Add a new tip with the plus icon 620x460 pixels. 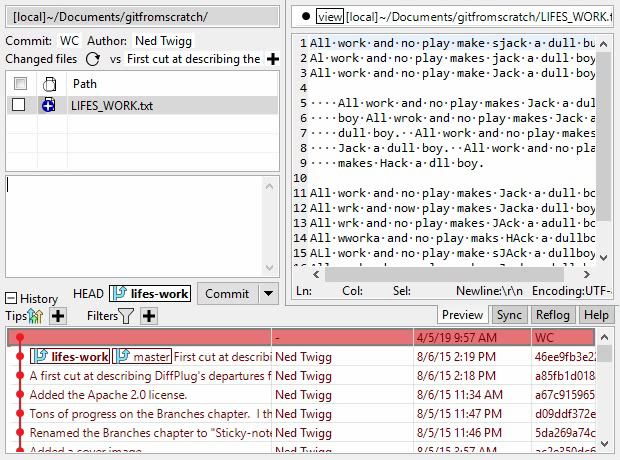coord(58,316)
